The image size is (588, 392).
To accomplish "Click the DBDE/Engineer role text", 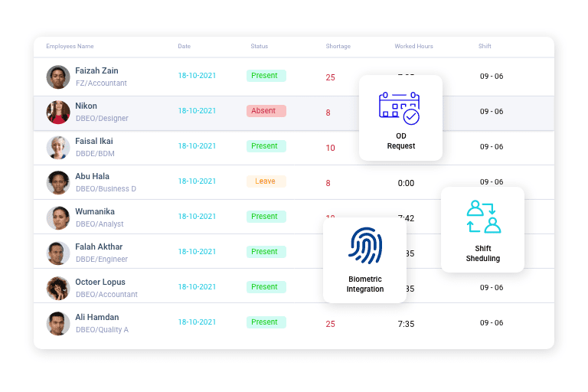I will click(x=102, y=260).
